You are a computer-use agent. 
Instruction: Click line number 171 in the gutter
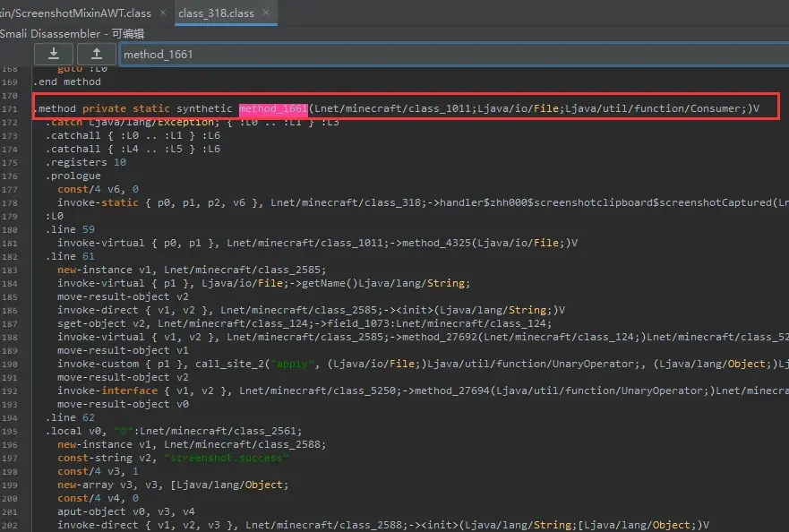point(10,109)
